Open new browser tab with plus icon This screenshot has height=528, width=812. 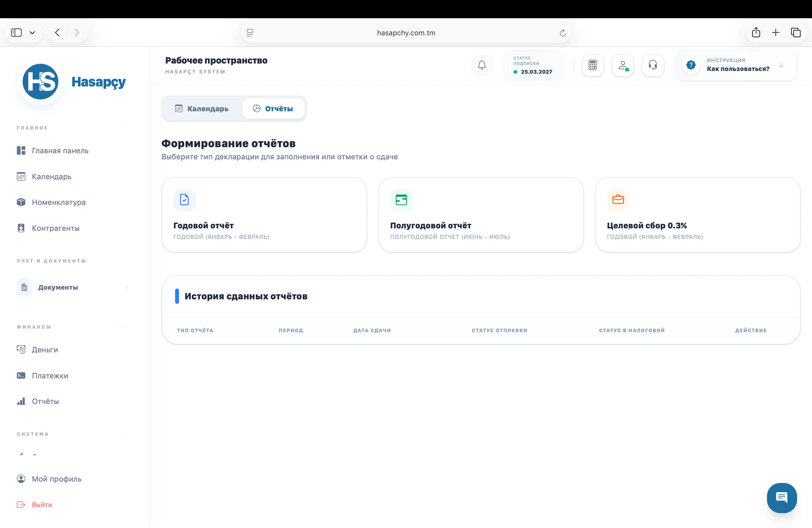click(x=776, y=33)
